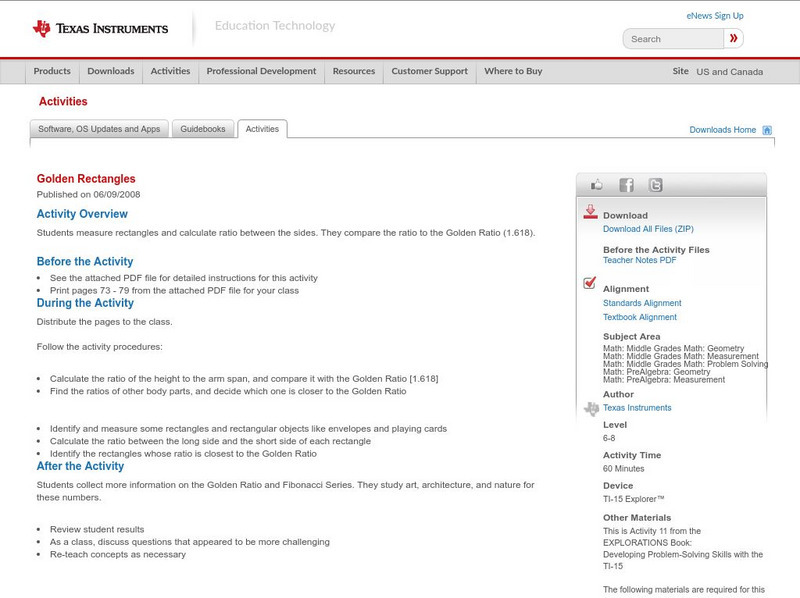Image resolution: width=800 pixels, height=598 pixels.
Task: Open the Teacher Notes PDF link
Action: (x=639, y=260)
